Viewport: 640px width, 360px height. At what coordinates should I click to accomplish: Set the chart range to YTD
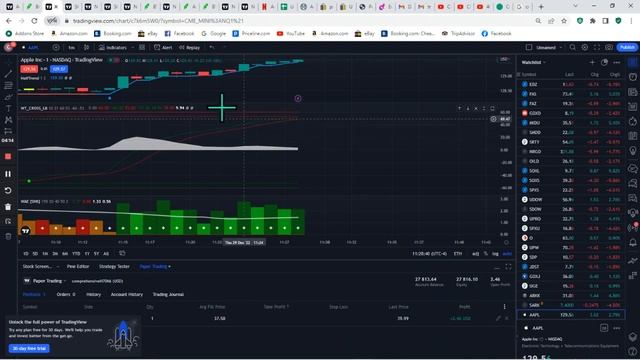pyautogui.click(x=76, y=253)
